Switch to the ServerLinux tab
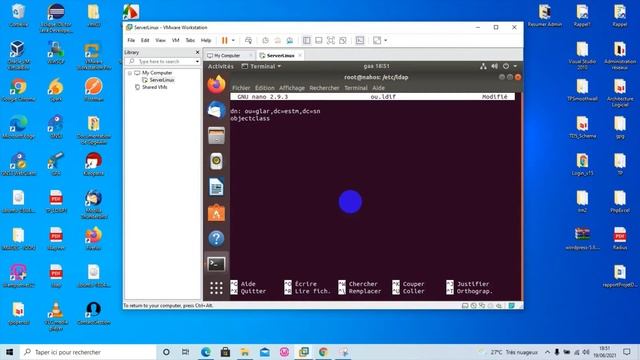 click(280, 56)
